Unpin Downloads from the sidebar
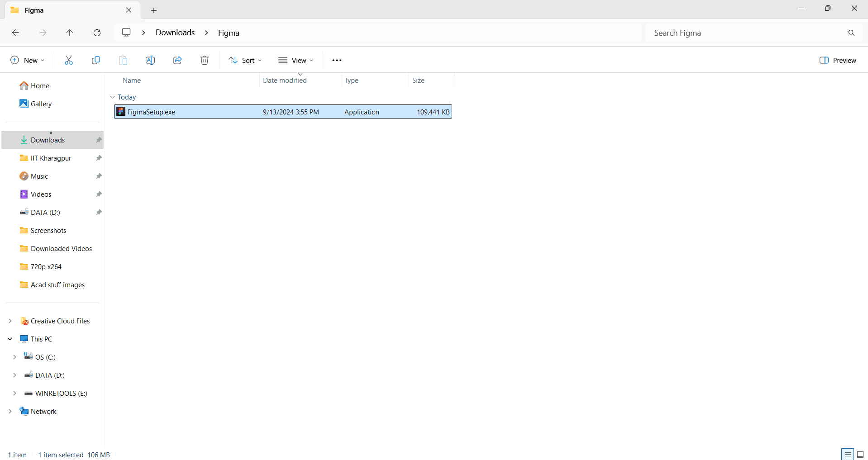 98,140
